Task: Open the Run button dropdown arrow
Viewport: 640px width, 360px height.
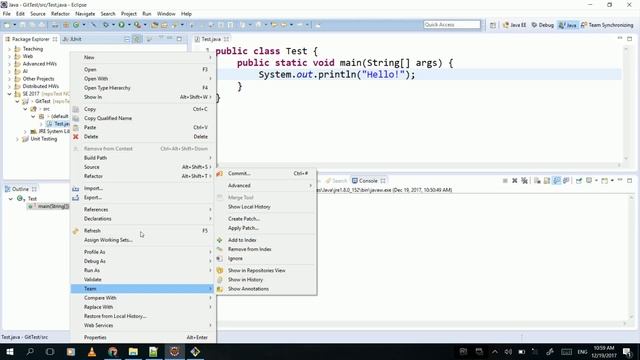Action: [129, 25]
